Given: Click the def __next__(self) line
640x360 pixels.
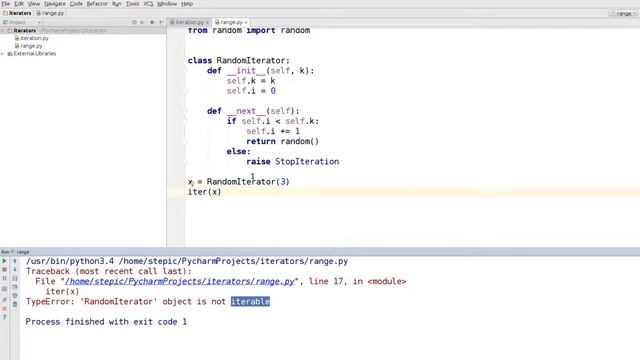Looking at the screenshot, I should tap(253, 111).
